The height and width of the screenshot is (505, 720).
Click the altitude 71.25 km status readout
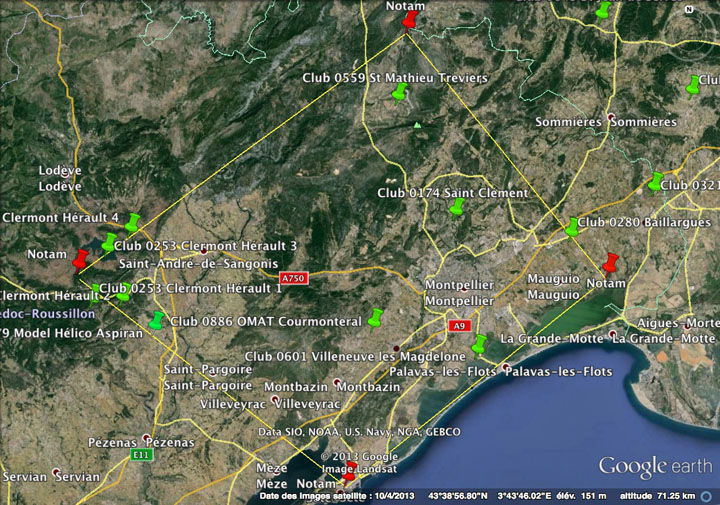pos(675,495)
